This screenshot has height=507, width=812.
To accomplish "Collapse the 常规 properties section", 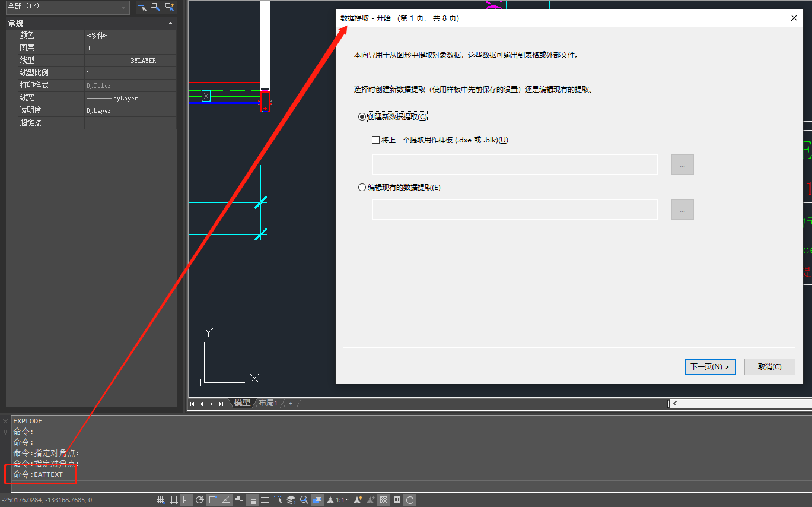I will (x=171, y=23).
